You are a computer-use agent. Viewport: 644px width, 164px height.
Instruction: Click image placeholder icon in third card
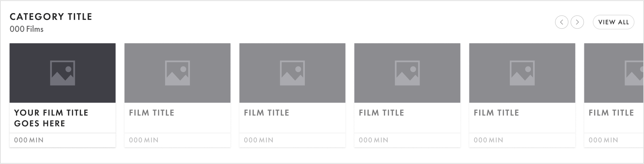click(x=292, y=73)
